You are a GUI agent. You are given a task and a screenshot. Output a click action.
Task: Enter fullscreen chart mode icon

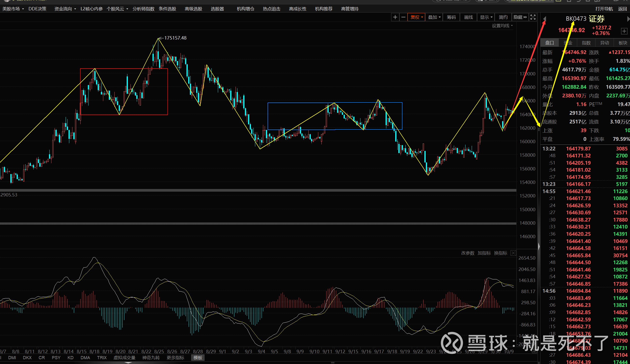click(533, 17)
